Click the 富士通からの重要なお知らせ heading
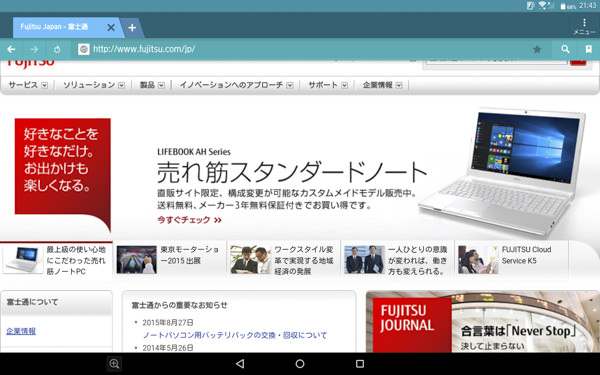600x375 pixels. click(x=179, y=305)
